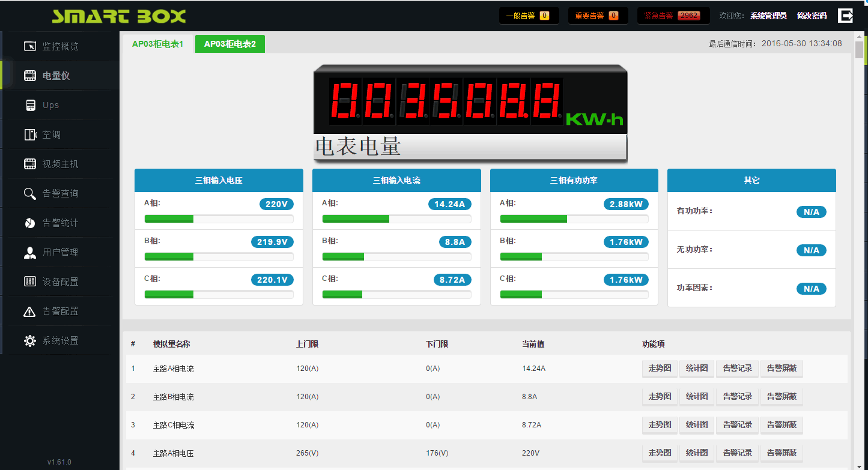Open 告警记录 for 主路B相电流 row

(x=737, y=397)
